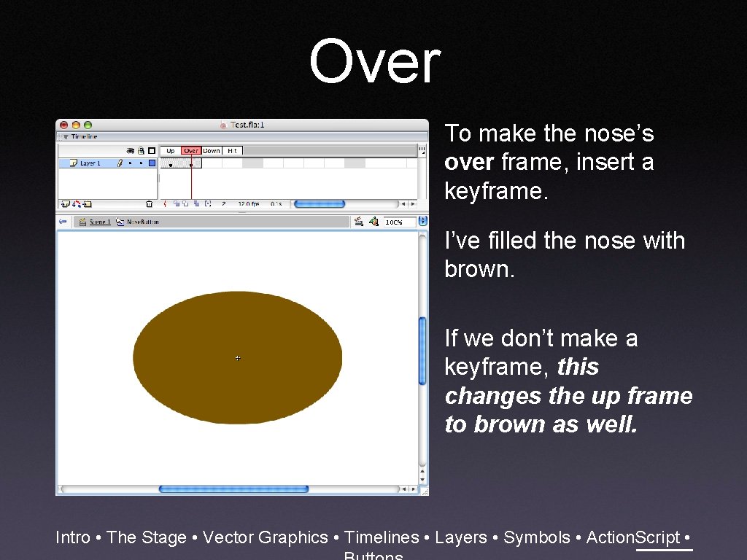Viewport: 747px width, 560px height.
Task: Close the Test.fla window
Action: pyautogui.click(x=64, y=125)
